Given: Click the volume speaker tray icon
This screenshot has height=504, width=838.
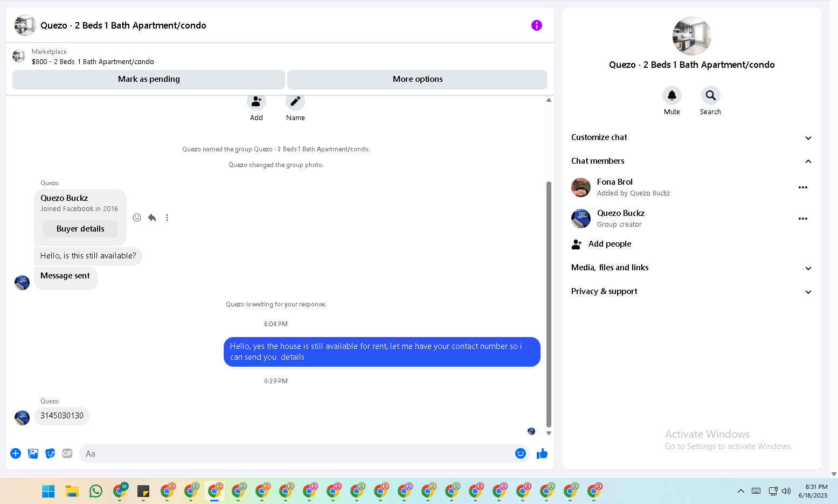Looking at the screenshot, I should click(x=786, y=491).
